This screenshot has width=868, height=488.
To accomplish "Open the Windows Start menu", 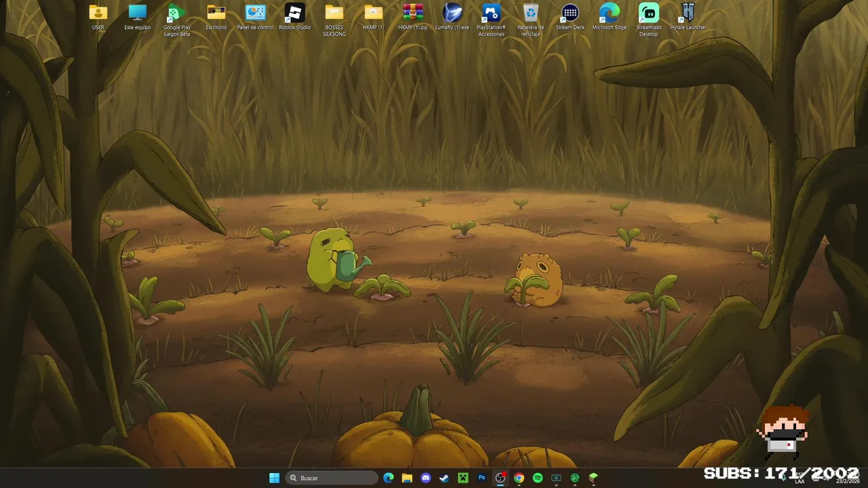I will point(274,478).
